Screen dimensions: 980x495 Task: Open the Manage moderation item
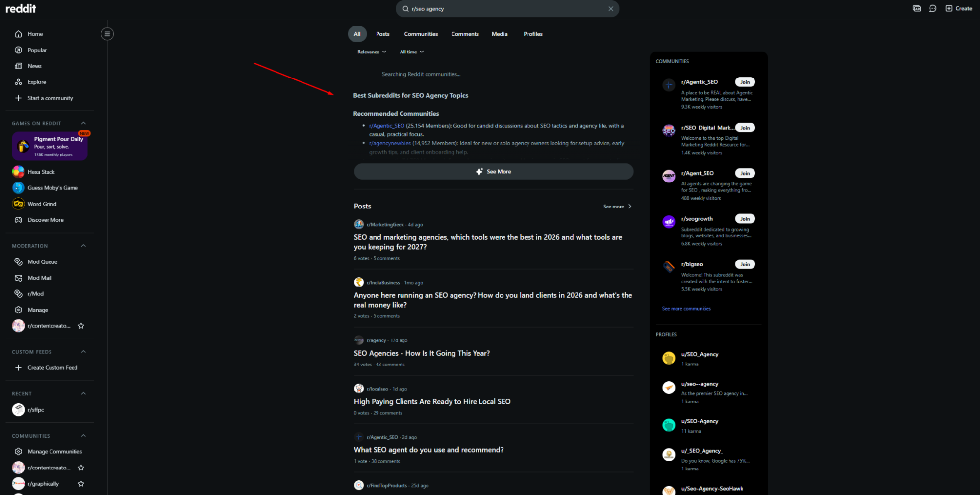38,310
